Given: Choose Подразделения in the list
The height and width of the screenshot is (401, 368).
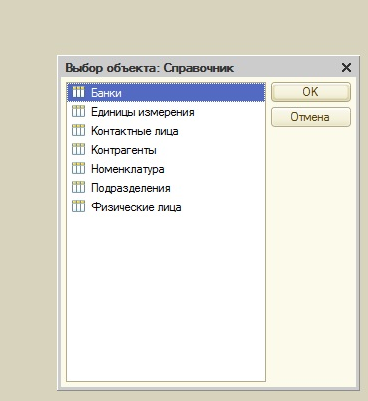Looking at the screenshot, I should coord(166,188).
